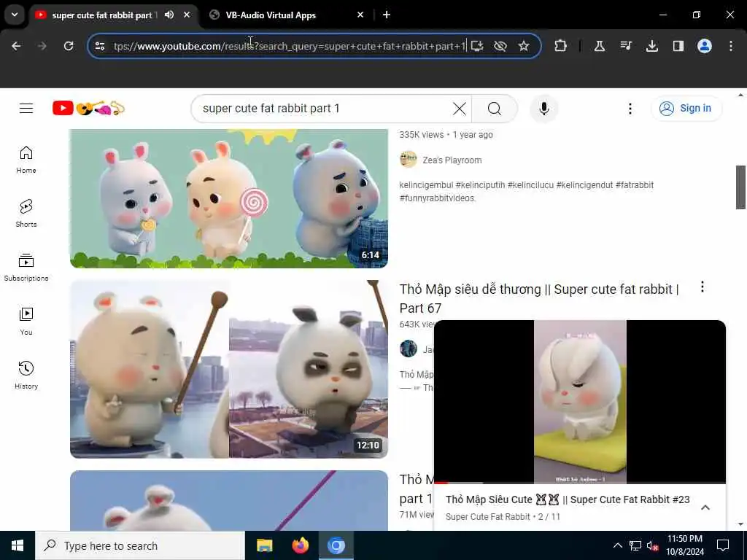This screenshot has height=560, width=747.
Task: Mute audio on the YouTube tab
Action: (169, 15)
